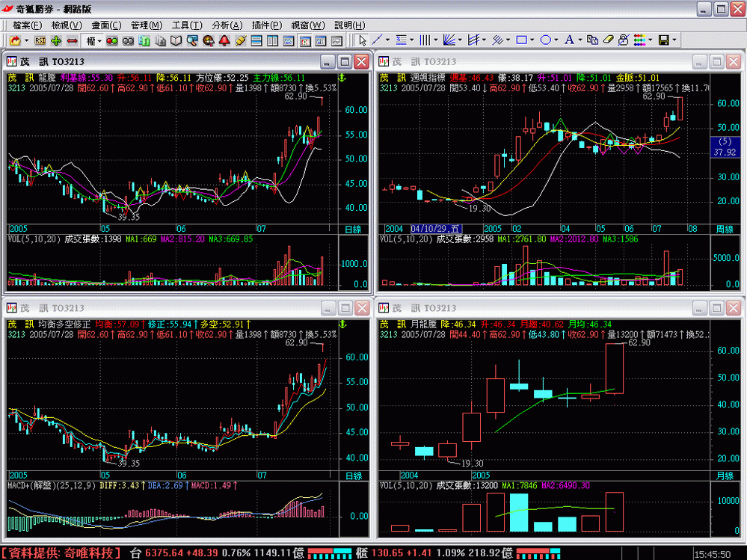Image resolution: width=747 pixels, height=560 pixels.
Task: Open the 檢視(V) menu
Action: [67, 25]
